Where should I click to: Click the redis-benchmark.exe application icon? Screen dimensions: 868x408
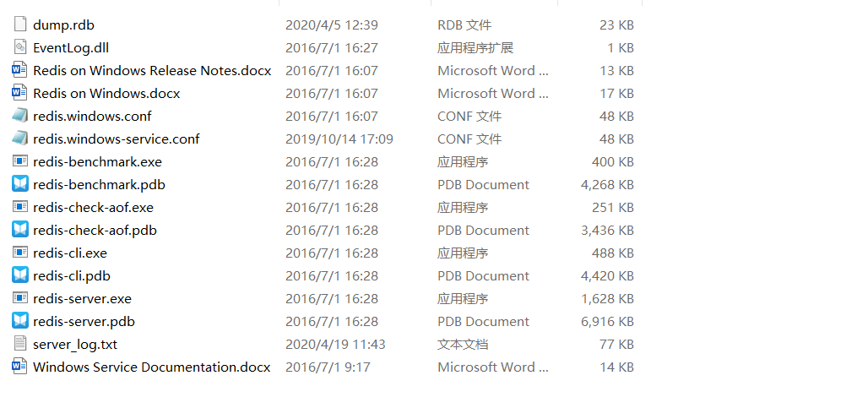(x=20, y=161)
